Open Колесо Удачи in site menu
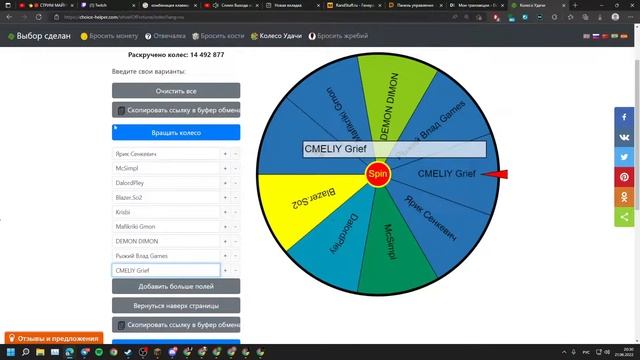 [x=276, y=36]
